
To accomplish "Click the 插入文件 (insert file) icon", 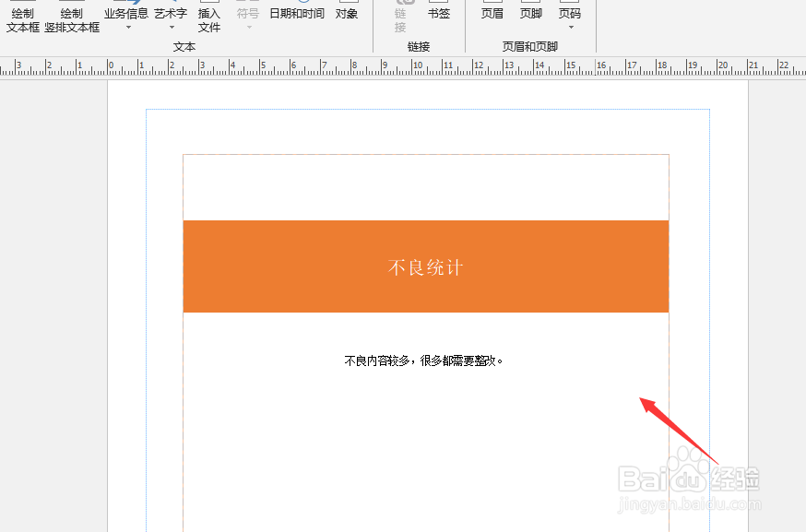I will pos(209,20).
